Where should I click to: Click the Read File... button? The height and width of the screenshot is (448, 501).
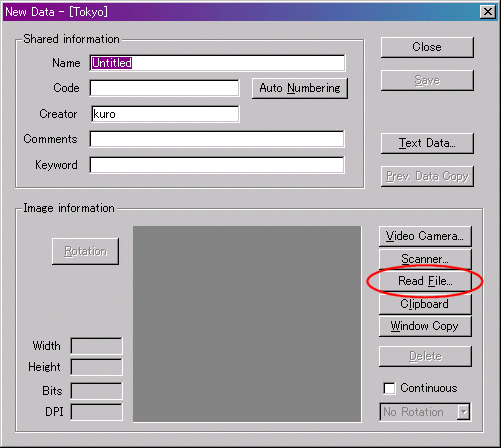tap(425, 281)
